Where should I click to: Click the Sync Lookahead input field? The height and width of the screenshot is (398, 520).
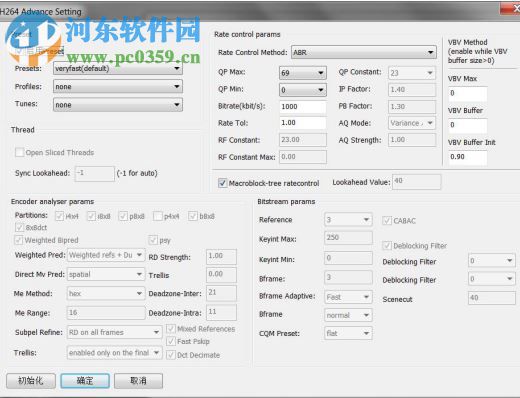[95, 174]
